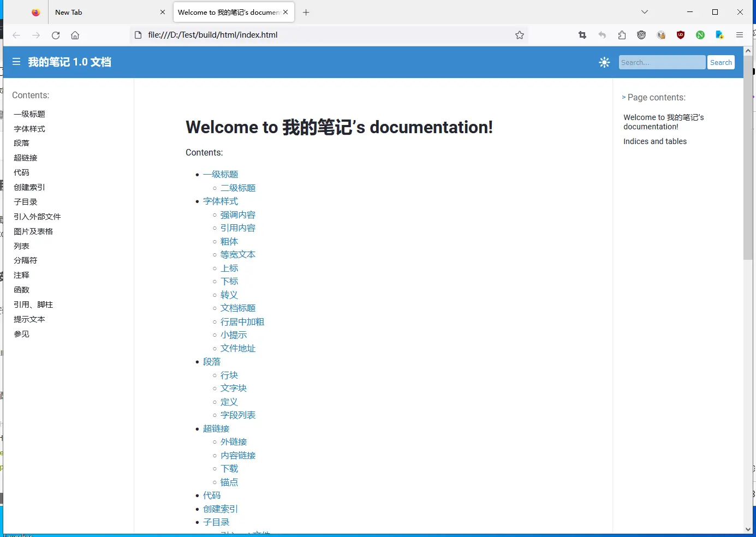756x537 pixels.
Task: Click the screenshot crop tool icon
Action: (x=582, y=35)
